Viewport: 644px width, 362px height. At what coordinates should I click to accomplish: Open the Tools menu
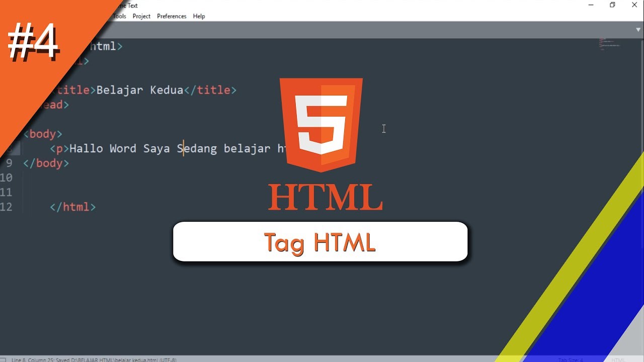pyautogui.click(x=119, y=16)
